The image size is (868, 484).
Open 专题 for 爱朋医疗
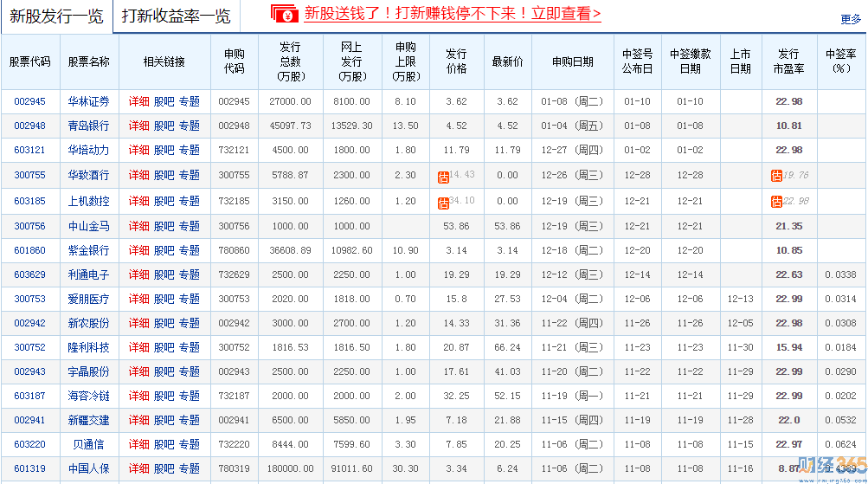click(x=190, y=299)
